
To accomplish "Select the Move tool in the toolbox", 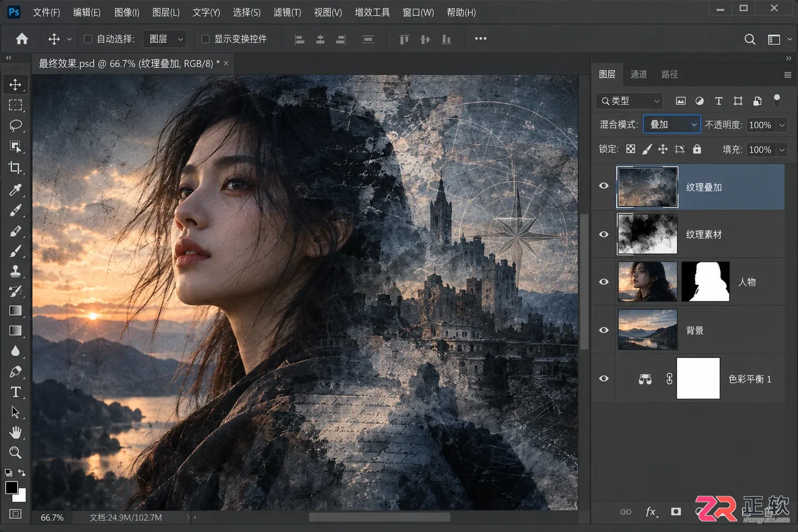I will pyautogui.click(x=16, y=84).
